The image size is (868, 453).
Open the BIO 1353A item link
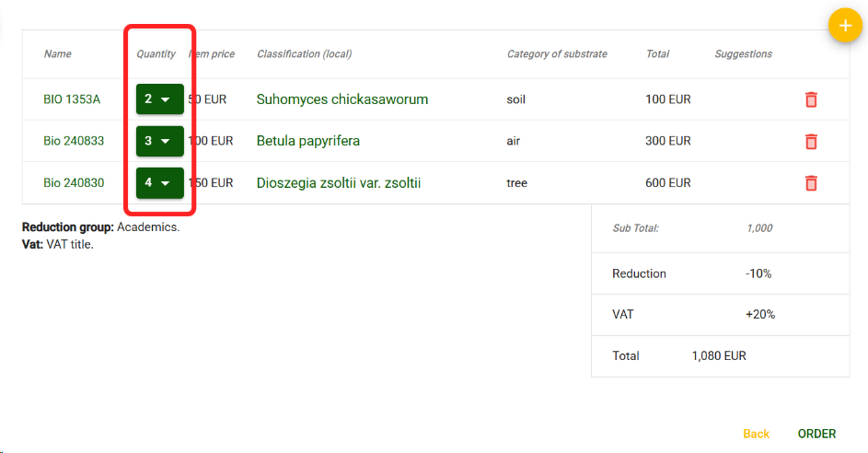[x=72, y=99]
